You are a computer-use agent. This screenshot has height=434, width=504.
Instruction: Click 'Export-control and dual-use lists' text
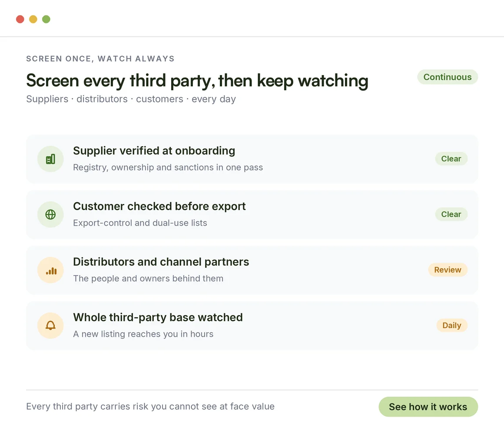[140, 223]
